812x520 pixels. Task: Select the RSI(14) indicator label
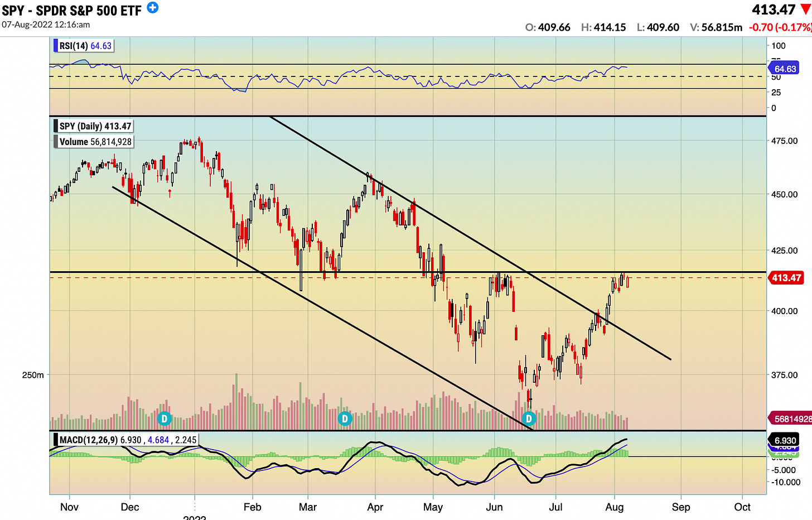tap(84, 46)
